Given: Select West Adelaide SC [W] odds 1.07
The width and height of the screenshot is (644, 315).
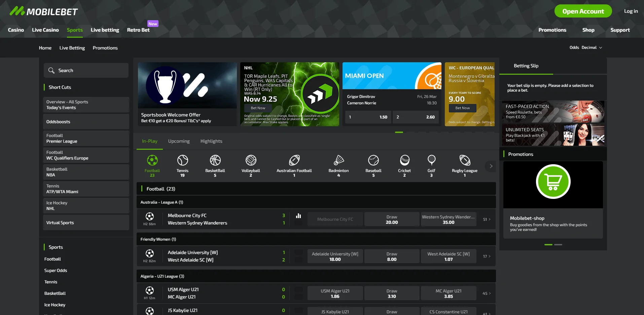Looking at the screenshot, I should point(449,256).
